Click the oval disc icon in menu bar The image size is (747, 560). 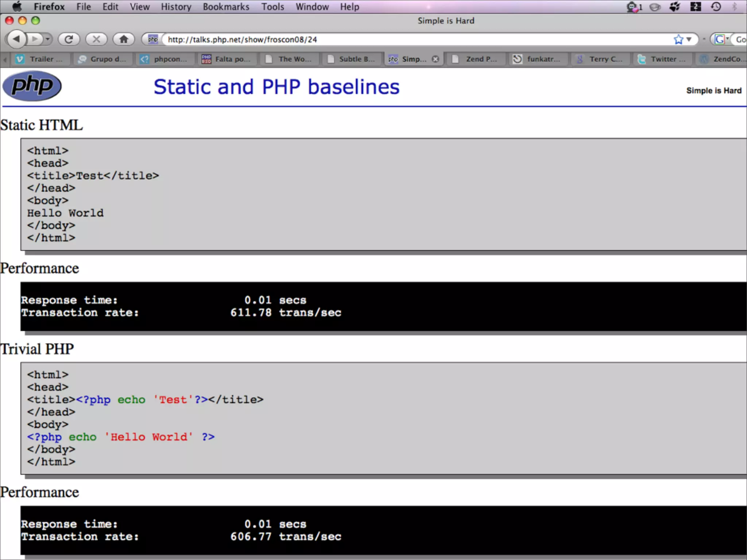(655, 7)
